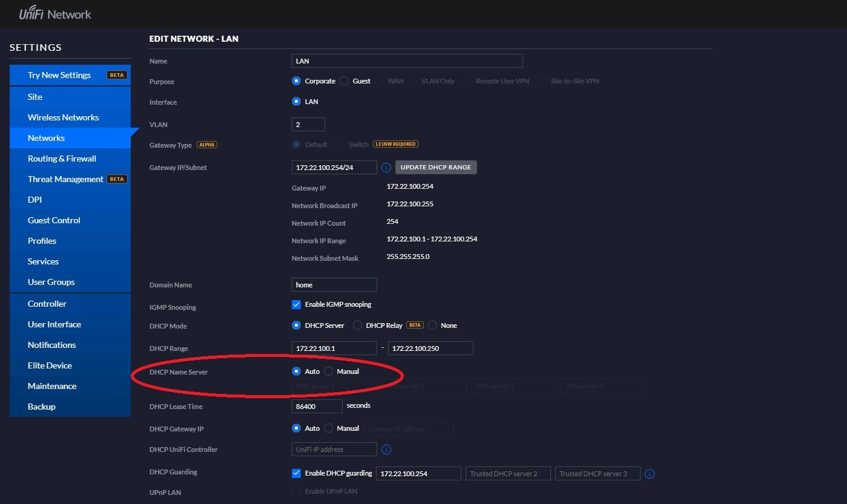Click info icon next to DHCP UniFi Controller
The width and height of the screenshot is (847, 504).
(x=386, y=450)
